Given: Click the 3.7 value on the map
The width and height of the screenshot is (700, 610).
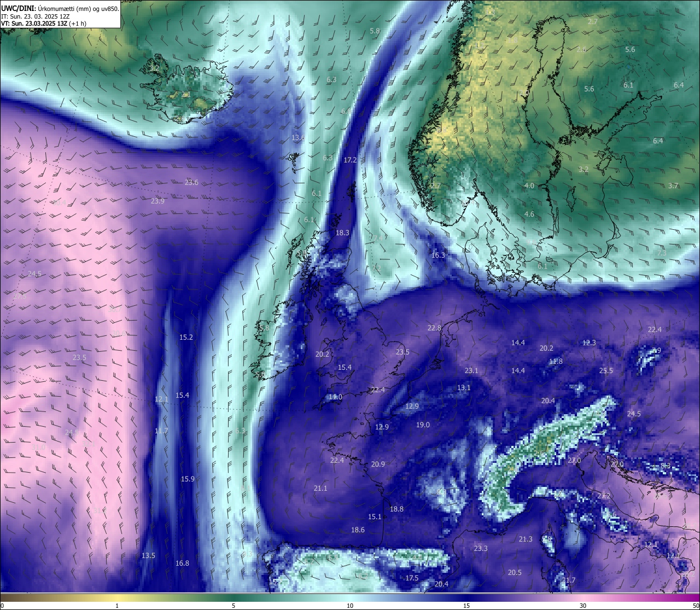Looking at the screenshot, I should (x=673, y=185).
